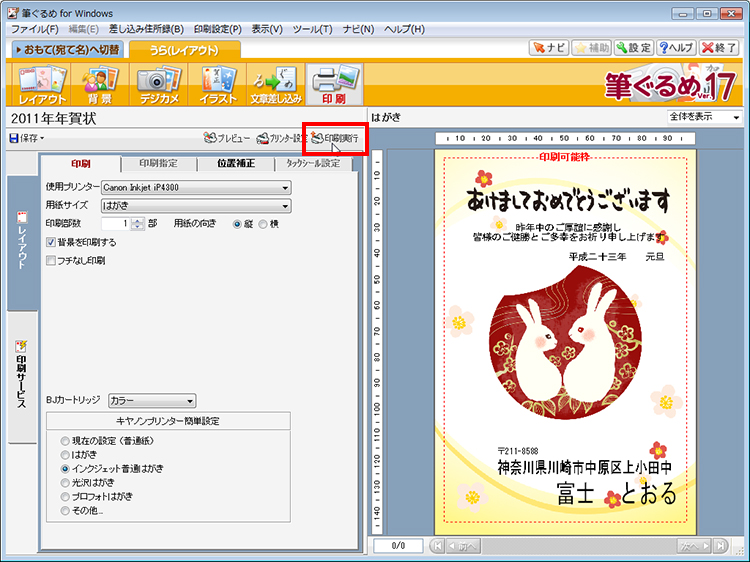Click キヤノンプリンター簡単設定 button
The height and width of the screenshot is (562, 750).
pyautogui.click(x=168, y=421)
